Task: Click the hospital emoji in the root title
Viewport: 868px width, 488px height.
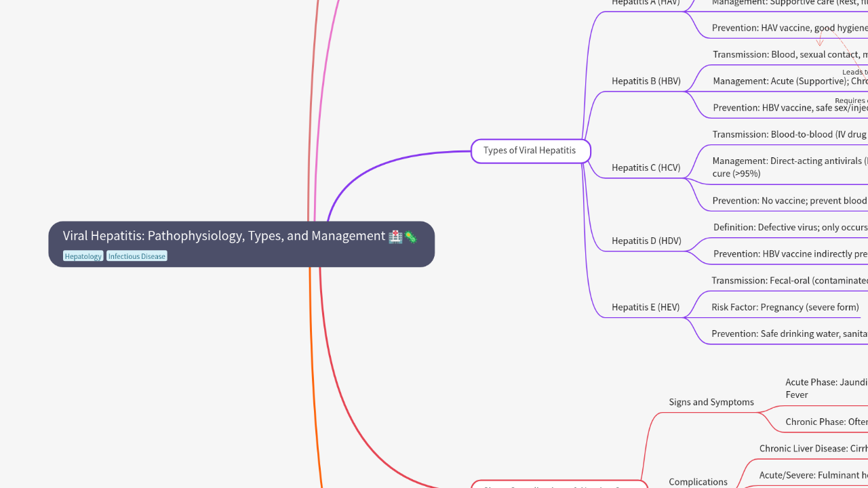Action: click(395, 237)
